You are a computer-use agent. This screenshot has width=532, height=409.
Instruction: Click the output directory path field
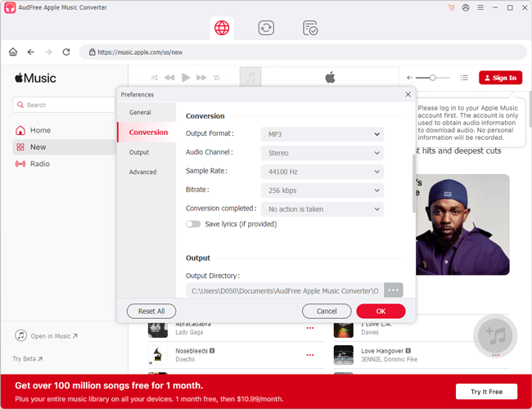285,290
